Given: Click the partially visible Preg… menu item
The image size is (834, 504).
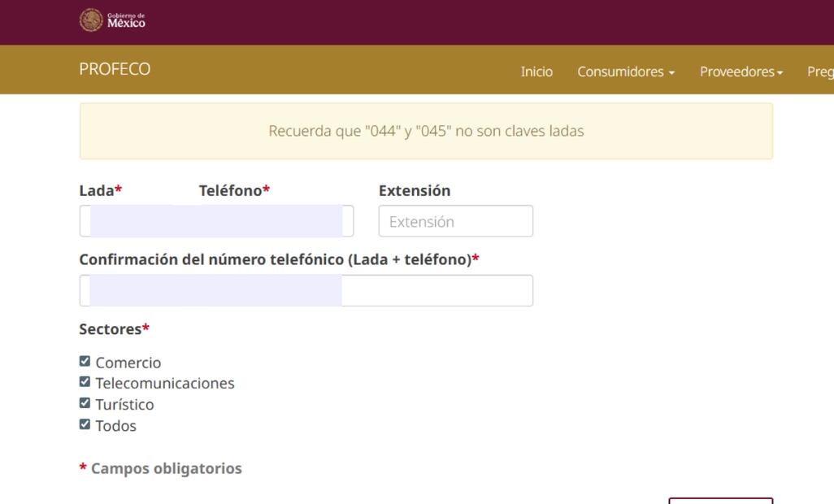Looking at the screenshot, I should pos(819,72).
